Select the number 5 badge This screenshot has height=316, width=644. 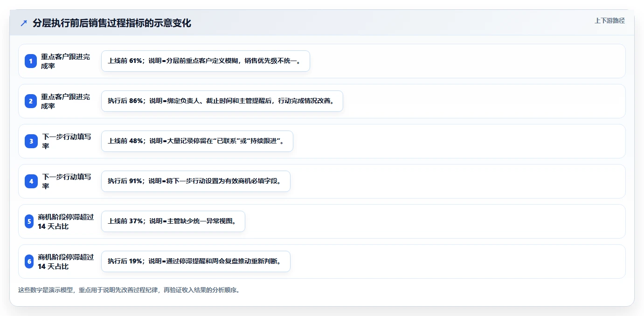pos(29,221)
